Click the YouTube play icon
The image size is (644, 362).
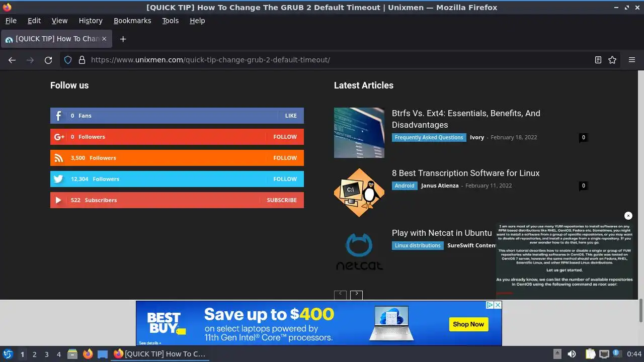(x=58, y=200)
